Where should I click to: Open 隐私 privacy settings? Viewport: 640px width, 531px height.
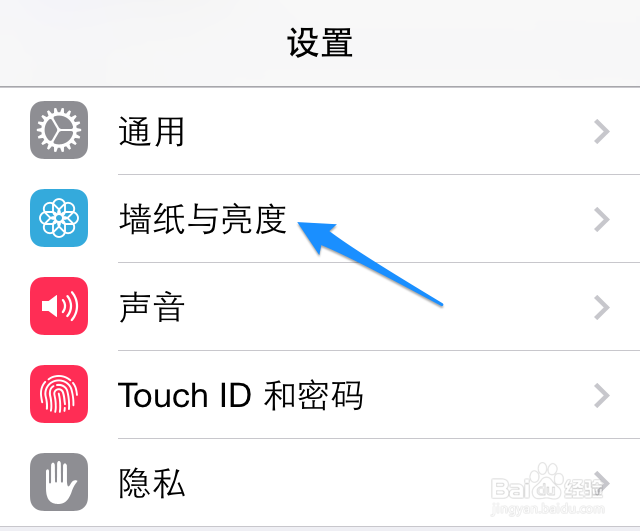(x=151, y=483)
